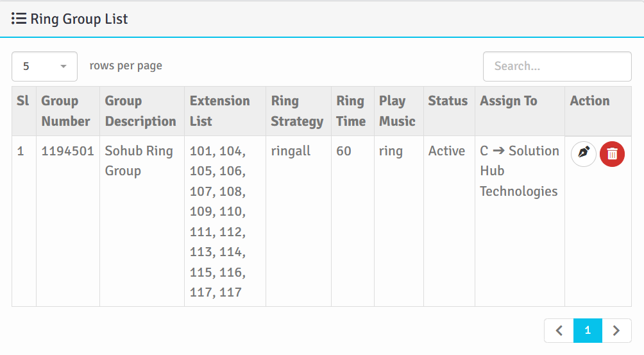Sort by Ring Time column header
644x355 pixels.
tap(350, 111)
